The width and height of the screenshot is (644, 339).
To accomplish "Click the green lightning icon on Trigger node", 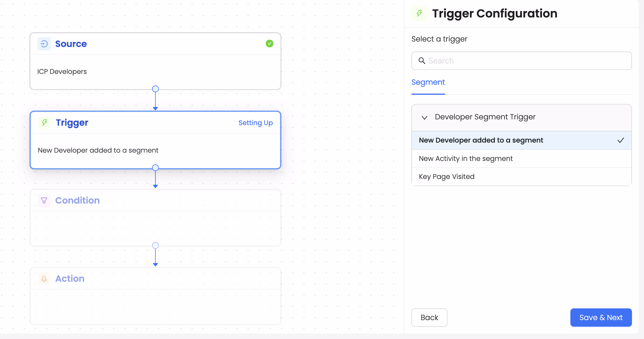I will pyautogui.click(x=44, y=123).
